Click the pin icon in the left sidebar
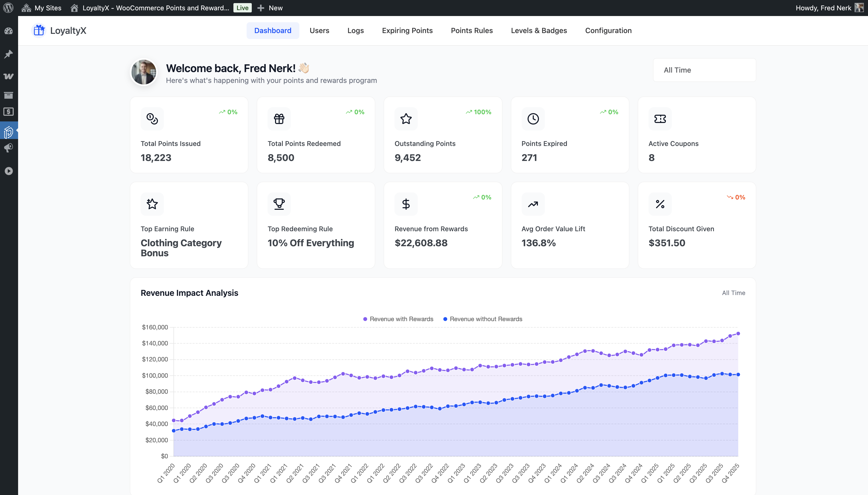This screenshot has width=868, height=495. tap(9, 54)
